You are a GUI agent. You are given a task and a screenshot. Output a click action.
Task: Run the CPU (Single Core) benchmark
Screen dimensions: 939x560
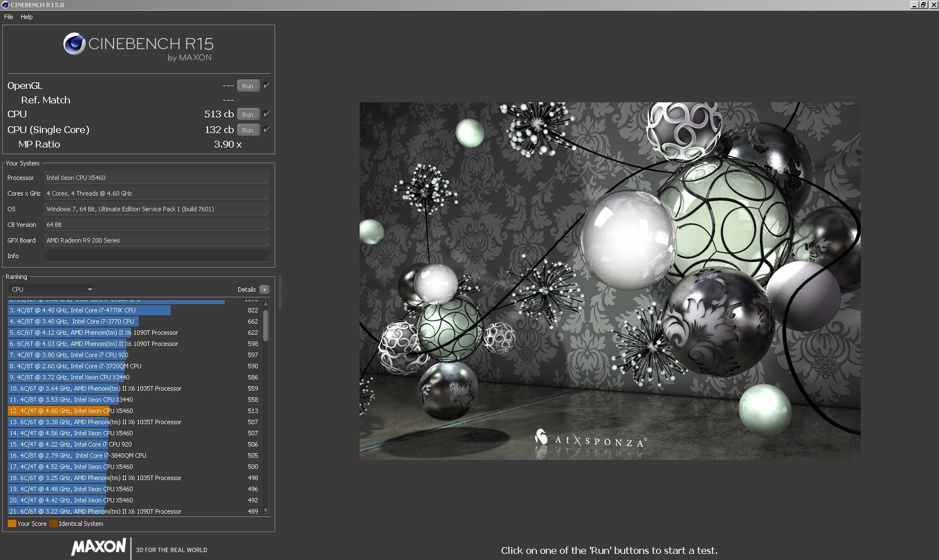(248, 130)
